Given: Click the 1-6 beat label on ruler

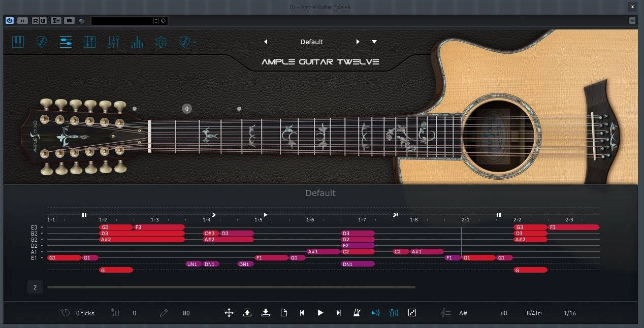Looking at the screenshot, I should pos(310,220).
